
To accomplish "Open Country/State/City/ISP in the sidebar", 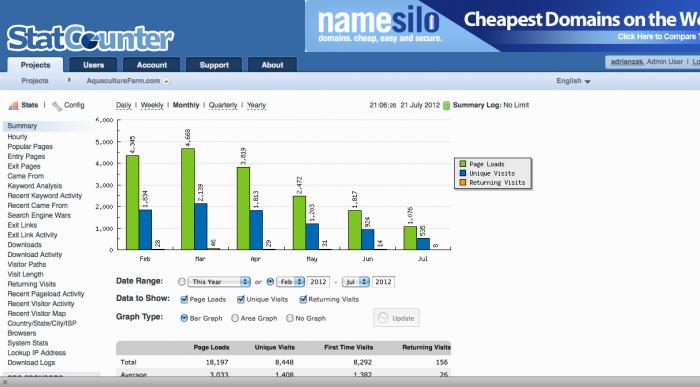I will [42, 323].
